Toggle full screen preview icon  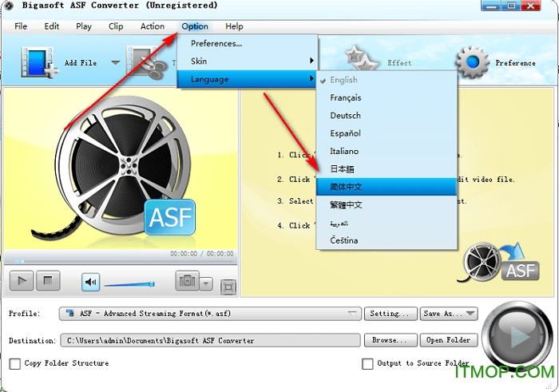click(x=228, y=287)
